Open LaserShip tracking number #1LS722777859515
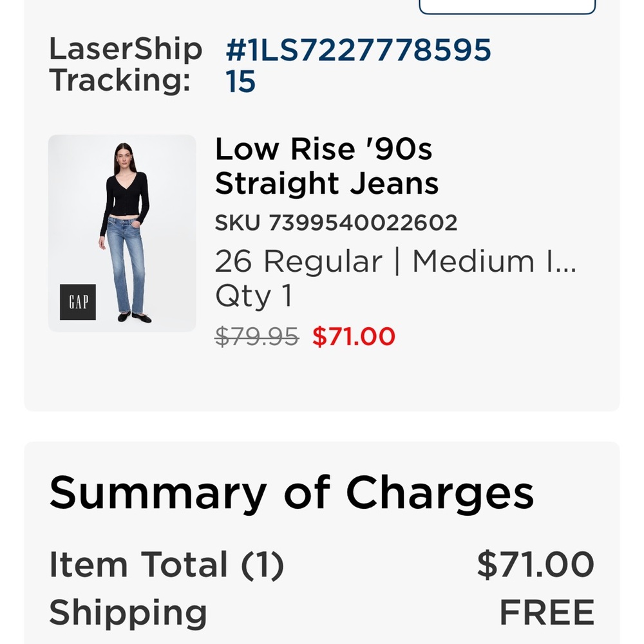Image resolution: width=644 pixels, height=644 pixels. coord(358,65)
